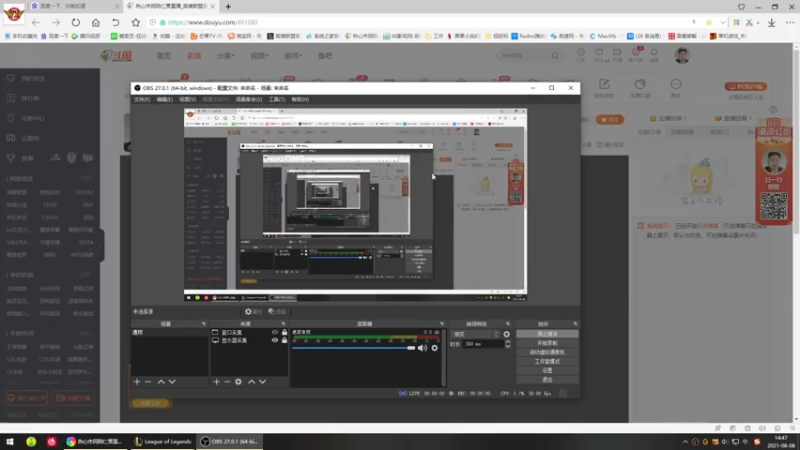Open 桌面音频 mixer settings gear
The height and width of the screenshot is (450, 800).
(435, 348)
